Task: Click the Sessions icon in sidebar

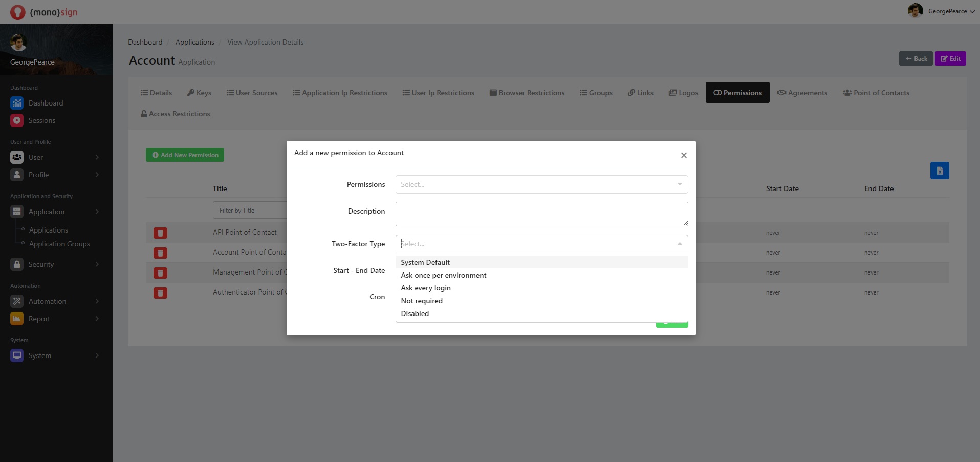Action: [17, 120]
